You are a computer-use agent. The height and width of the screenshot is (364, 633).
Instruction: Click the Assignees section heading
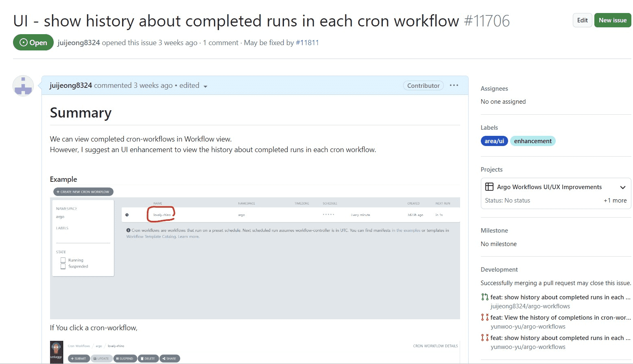tap(494, 89)
